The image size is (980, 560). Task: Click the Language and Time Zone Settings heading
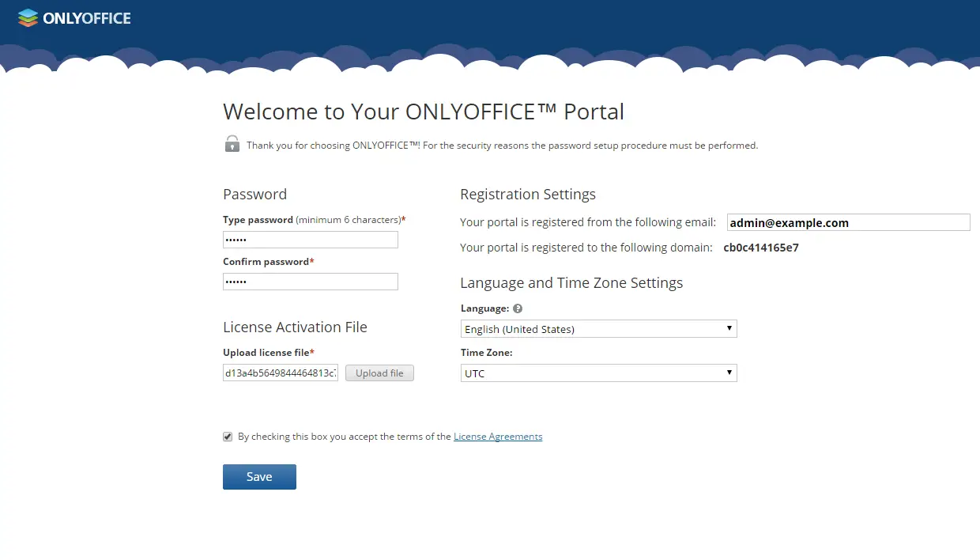point(571,283)
